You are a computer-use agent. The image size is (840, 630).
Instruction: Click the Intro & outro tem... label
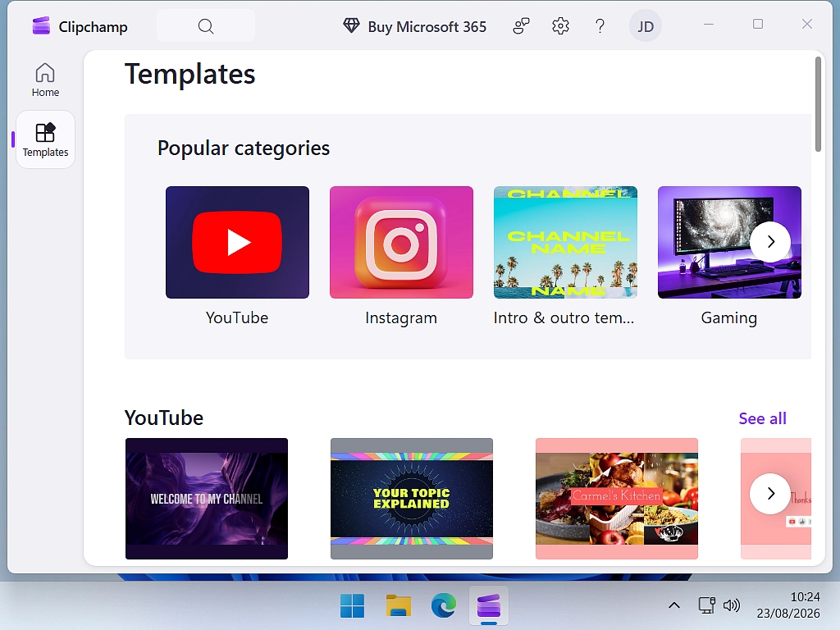564,317
